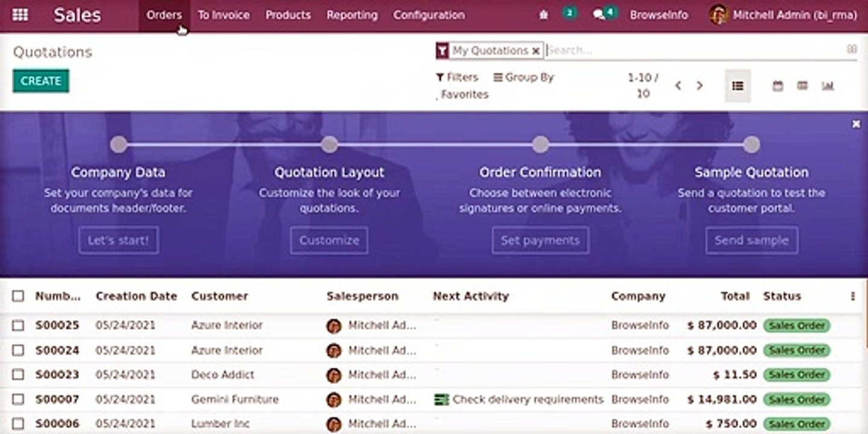Image resolution: width=868 pixels, height=434 pixels.
Task: Select checkbox for order S00006
Action: 18,424
